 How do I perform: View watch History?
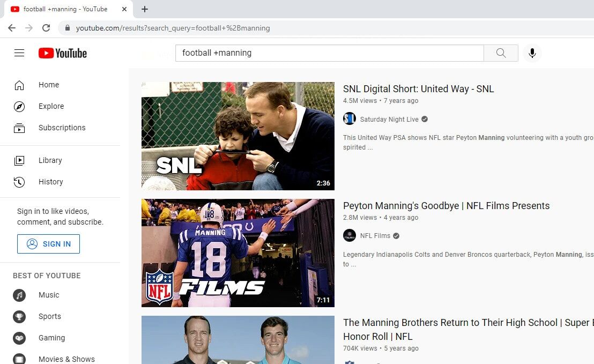tap(50, 181)
